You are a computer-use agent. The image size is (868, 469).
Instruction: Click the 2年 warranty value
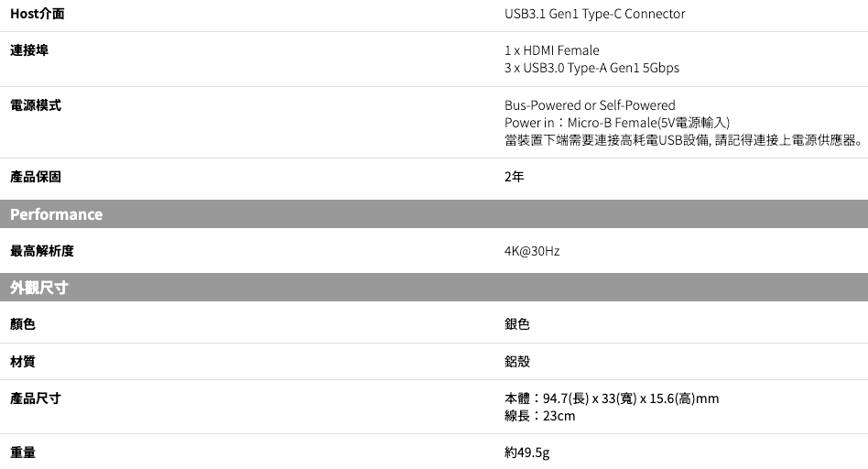tap(515, 177)
